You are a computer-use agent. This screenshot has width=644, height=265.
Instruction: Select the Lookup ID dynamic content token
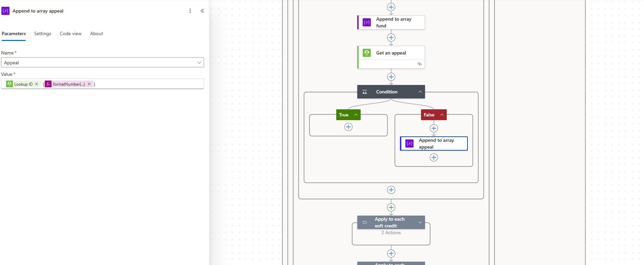click(x=23, y=84)
